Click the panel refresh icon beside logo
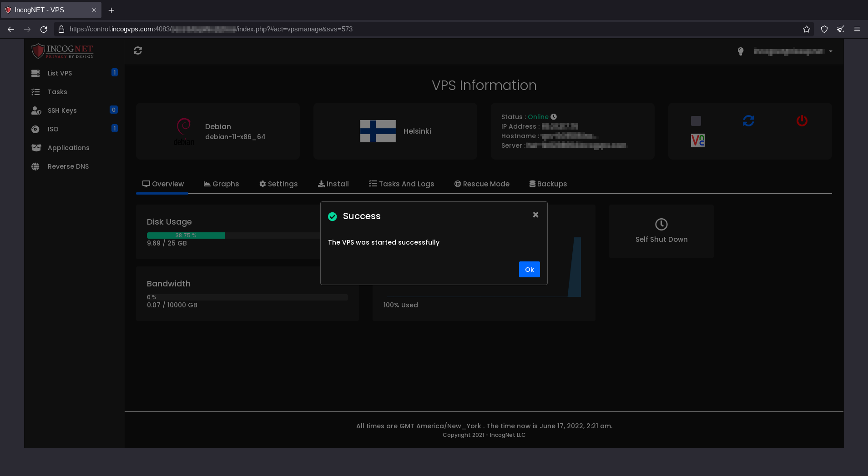Image resolution: width=868 pixels, height=476 pixels. (138, 50)
